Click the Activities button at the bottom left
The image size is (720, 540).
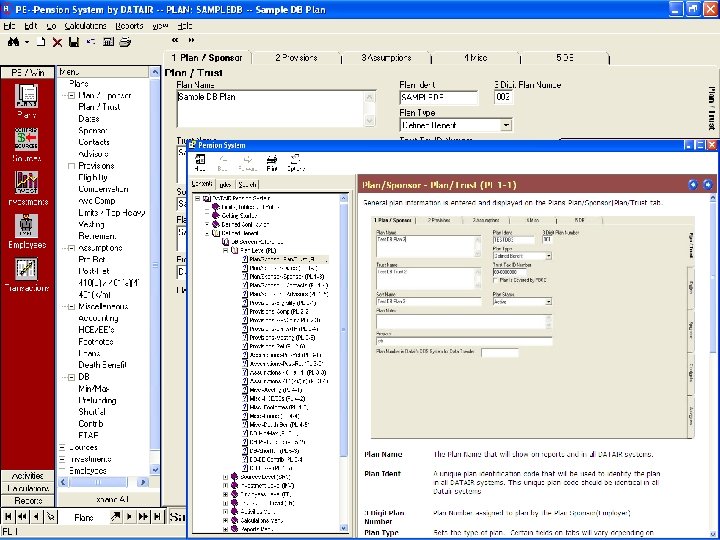pyautogui.click(x=27, y=476)
